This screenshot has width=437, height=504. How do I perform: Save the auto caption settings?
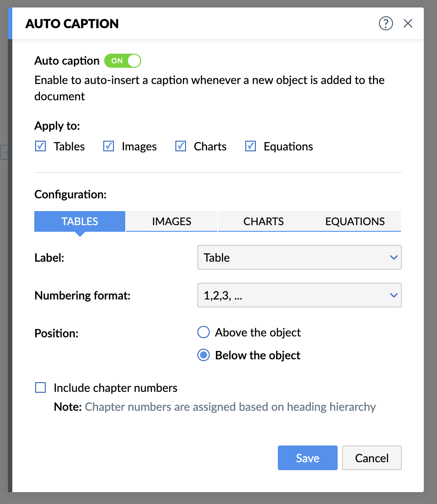pos(307,458)
